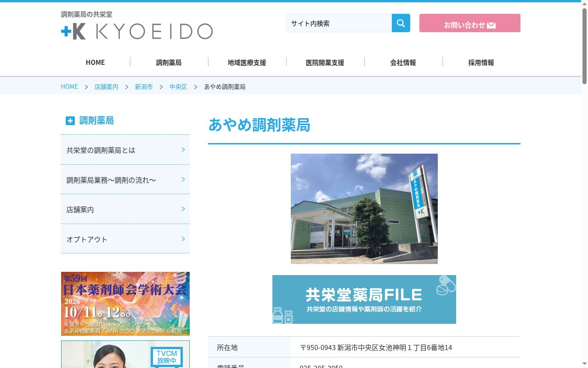Open the 日本薬剤師会学術大会 banner
The width and height of the screenshot is (588, 368).
(125, 304)
